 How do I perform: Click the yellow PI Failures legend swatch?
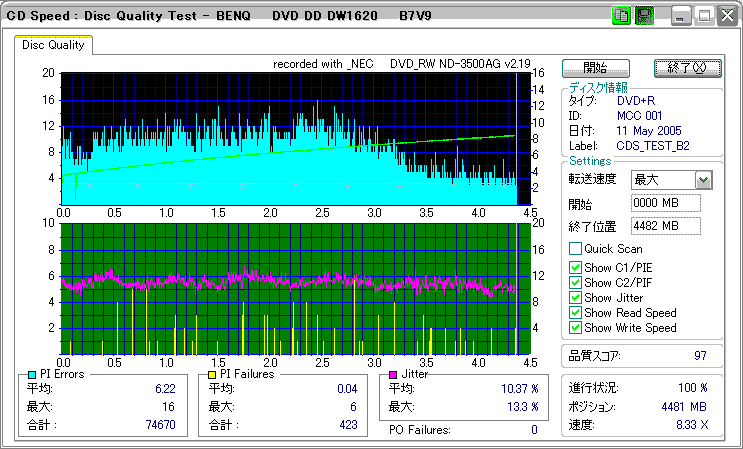click(211, 374)
